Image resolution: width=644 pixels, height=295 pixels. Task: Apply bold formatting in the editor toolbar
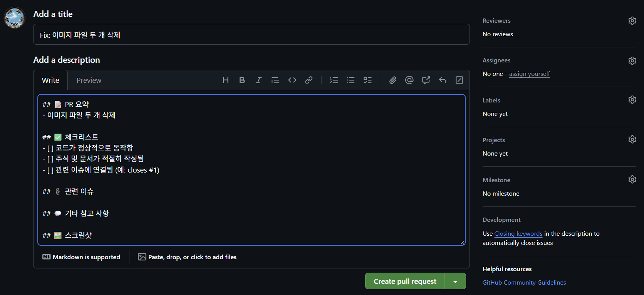[x=242, y=80]
